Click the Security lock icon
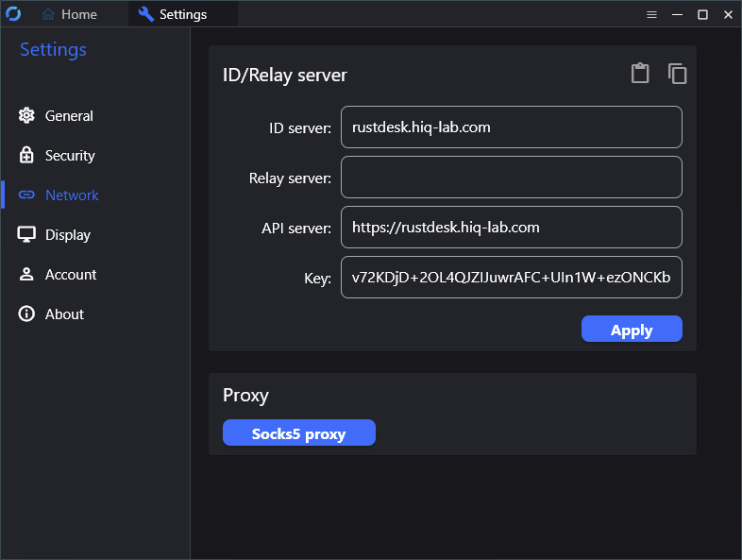Screen dimensions: 742x560 point(26,156)
